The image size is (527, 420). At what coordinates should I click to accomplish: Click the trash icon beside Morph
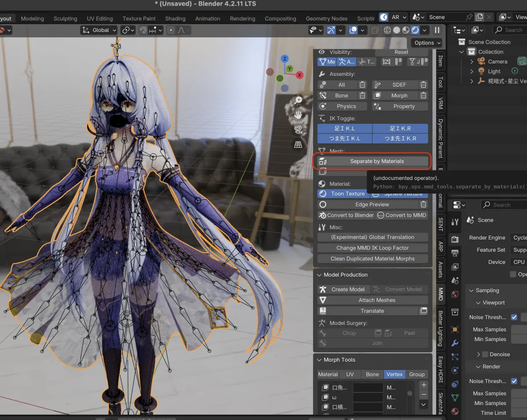(x=423, y=96)
